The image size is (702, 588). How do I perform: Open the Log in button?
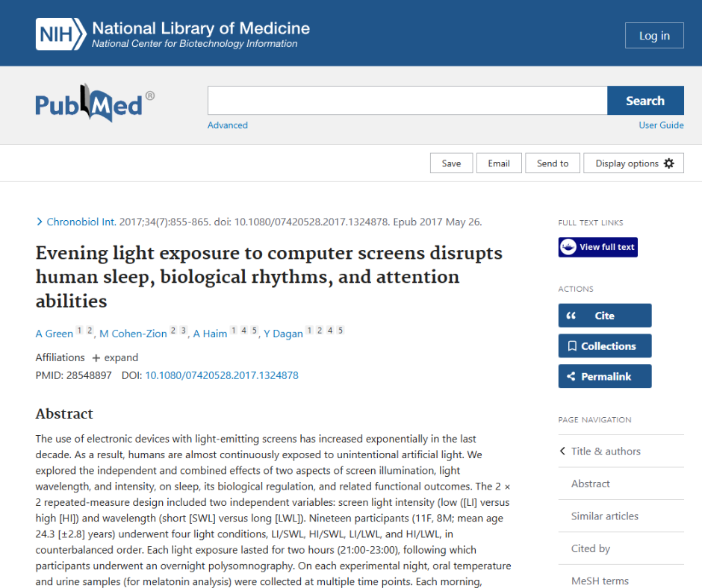tap(654, 35)
